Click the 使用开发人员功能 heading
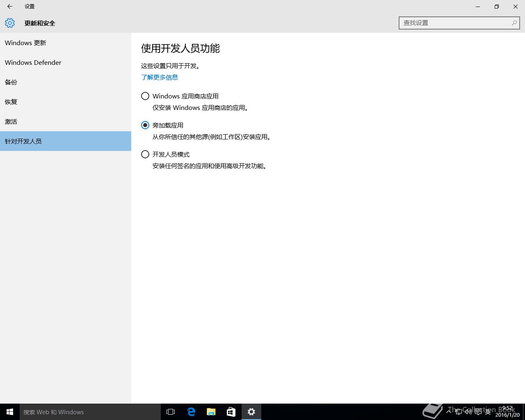Viewport: 525px width, 420px height. tap(180, 48)
